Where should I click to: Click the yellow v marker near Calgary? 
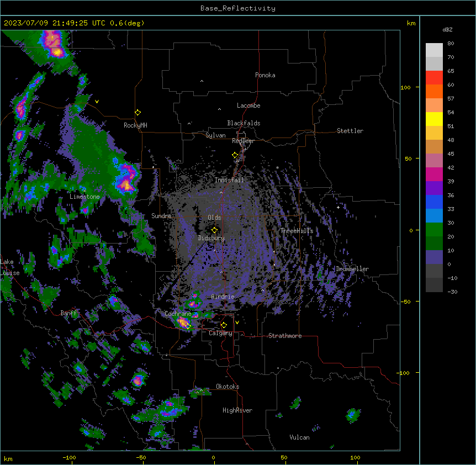(237, 323)
